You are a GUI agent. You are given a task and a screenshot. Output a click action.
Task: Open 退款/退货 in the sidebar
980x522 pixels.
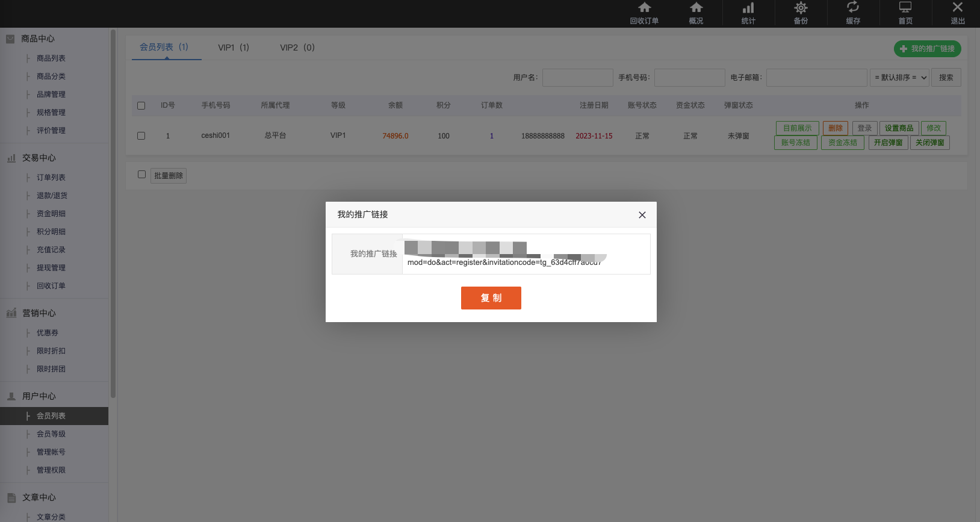tap(52, 196)
